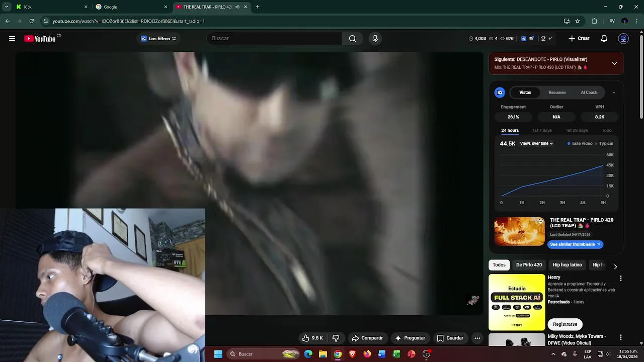The image size is (644, 362).
Task: Click the Preguntar button
Action: [411, 338]
